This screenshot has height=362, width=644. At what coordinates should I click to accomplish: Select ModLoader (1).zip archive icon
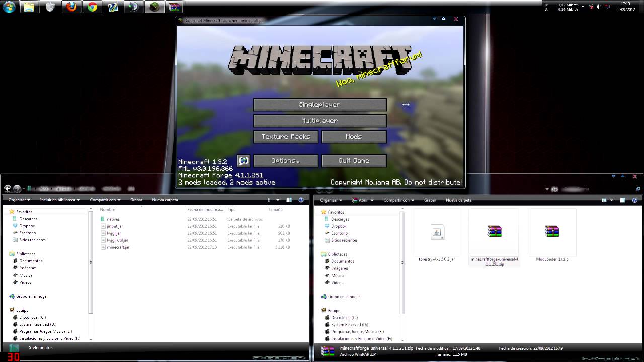(x=552, y=231)
